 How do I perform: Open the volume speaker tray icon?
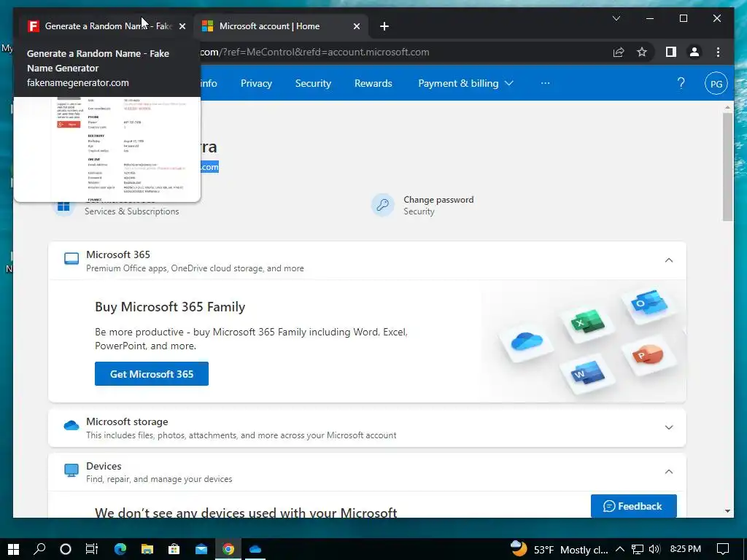[654, 550]
